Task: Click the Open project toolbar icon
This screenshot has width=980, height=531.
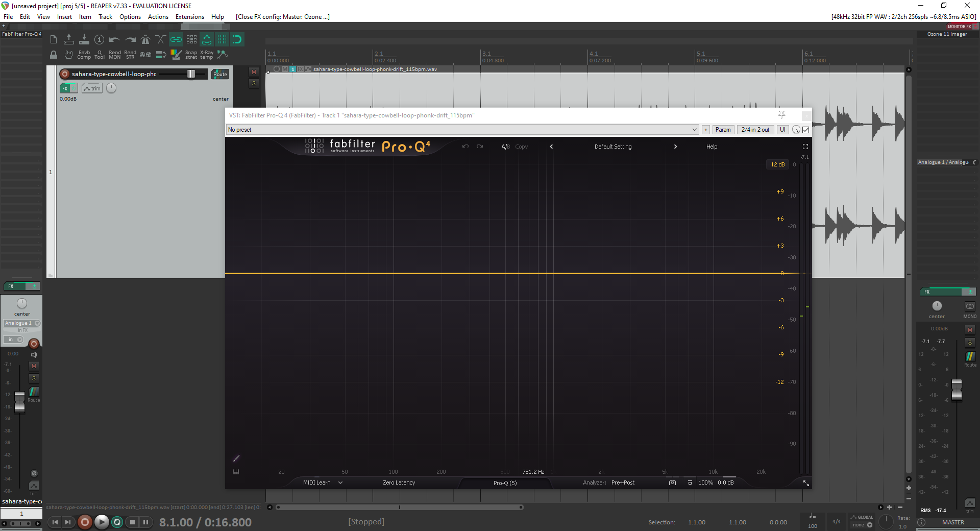Action: pos(69,39)
